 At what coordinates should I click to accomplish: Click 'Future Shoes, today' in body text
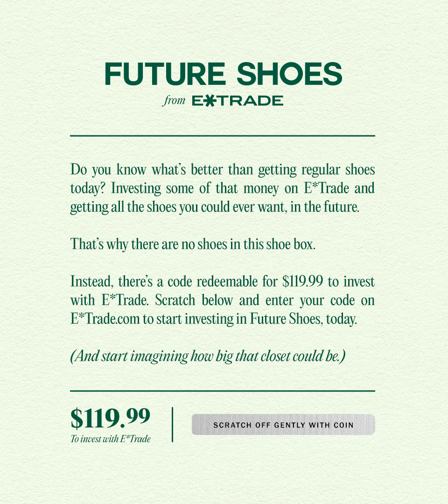[303, 319]
